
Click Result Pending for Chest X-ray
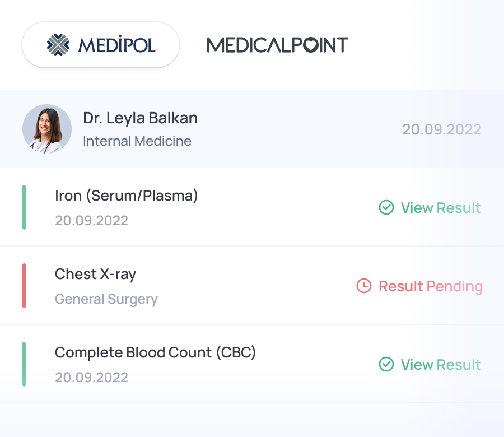(430, 286)
